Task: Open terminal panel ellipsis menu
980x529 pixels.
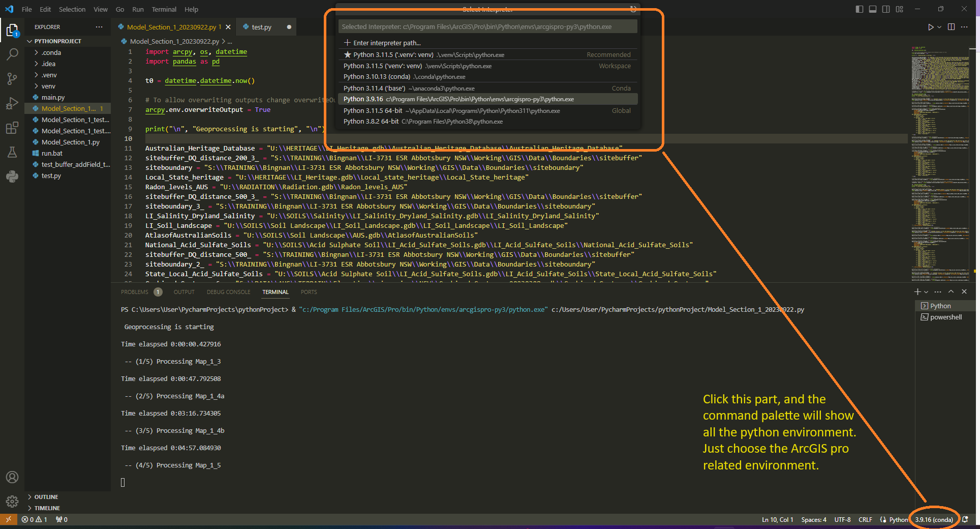Action: pyautogui.click(x=938, y=291)
